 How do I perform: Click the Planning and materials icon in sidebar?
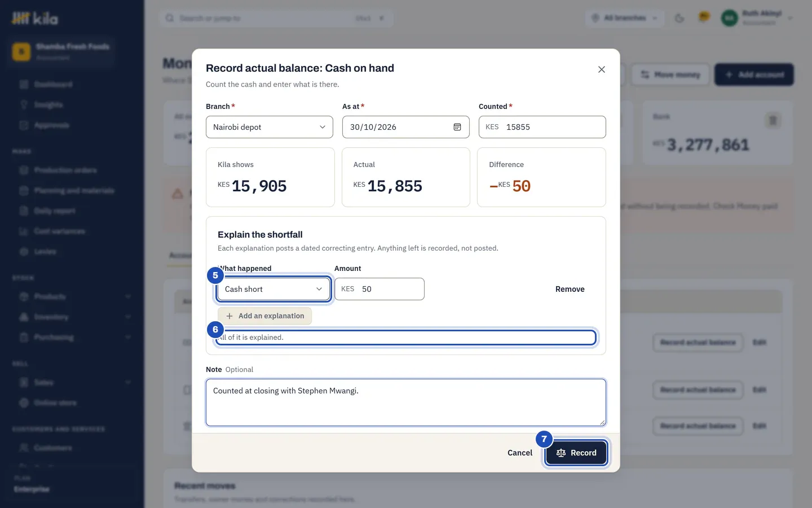pyautogui.click(x=24, y=190)
